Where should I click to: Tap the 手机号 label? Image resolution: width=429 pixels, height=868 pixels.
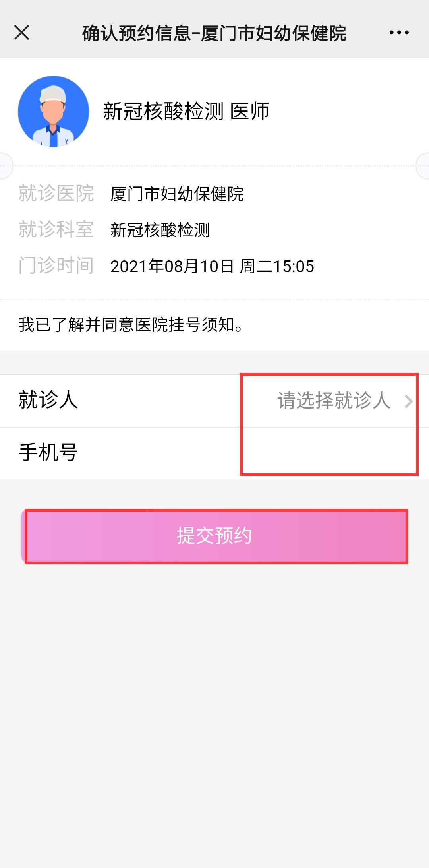click(48, 453)
